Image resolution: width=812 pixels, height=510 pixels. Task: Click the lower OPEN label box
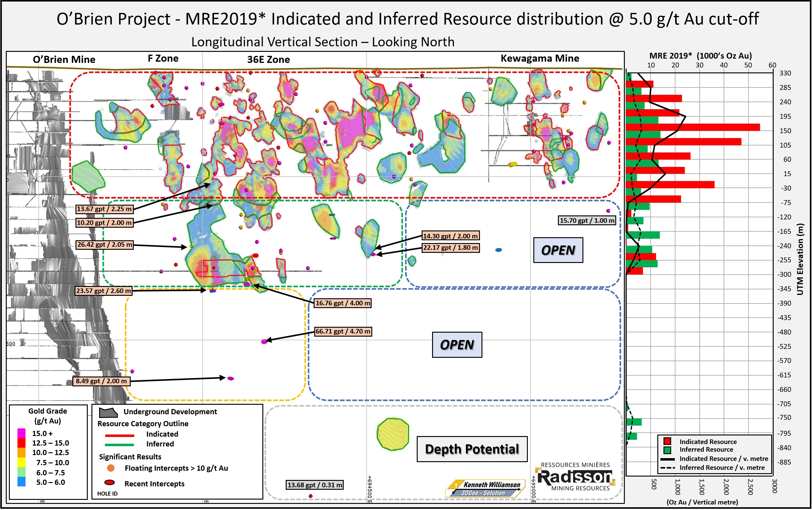pyautogui.click(x=457, y=345)
